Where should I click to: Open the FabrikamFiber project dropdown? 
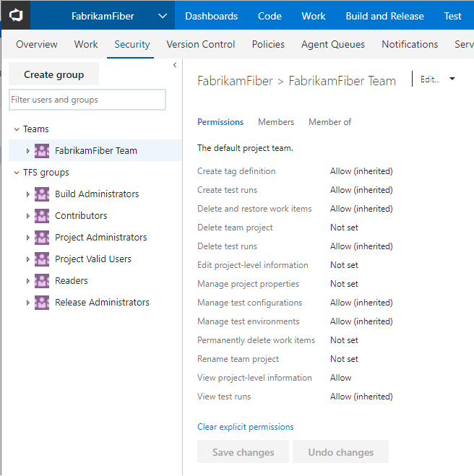163,16
